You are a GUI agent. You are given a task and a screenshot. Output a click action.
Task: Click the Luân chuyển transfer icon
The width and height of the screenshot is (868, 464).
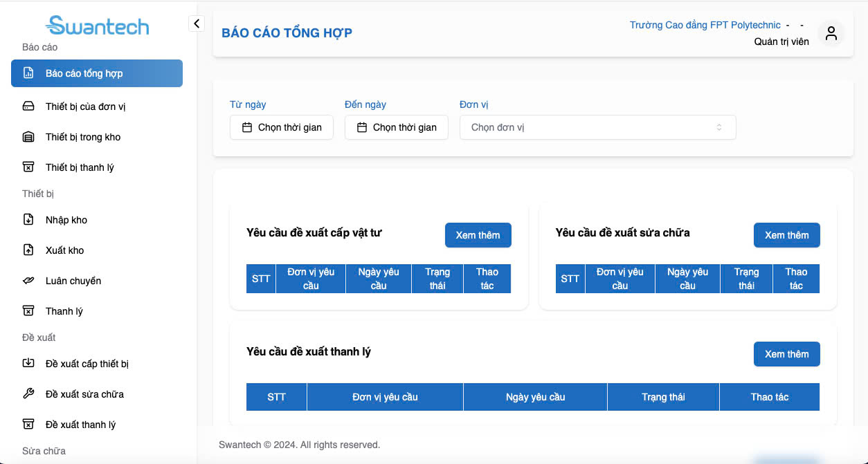pos(28,281)
